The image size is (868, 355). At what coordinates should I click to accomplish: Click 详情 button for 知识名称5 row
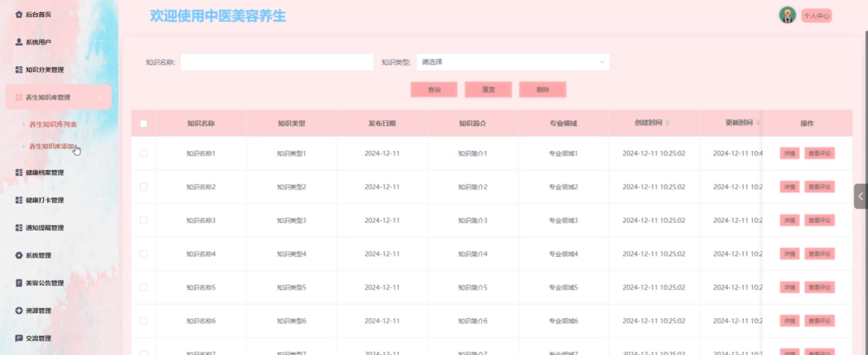[790, 288]
